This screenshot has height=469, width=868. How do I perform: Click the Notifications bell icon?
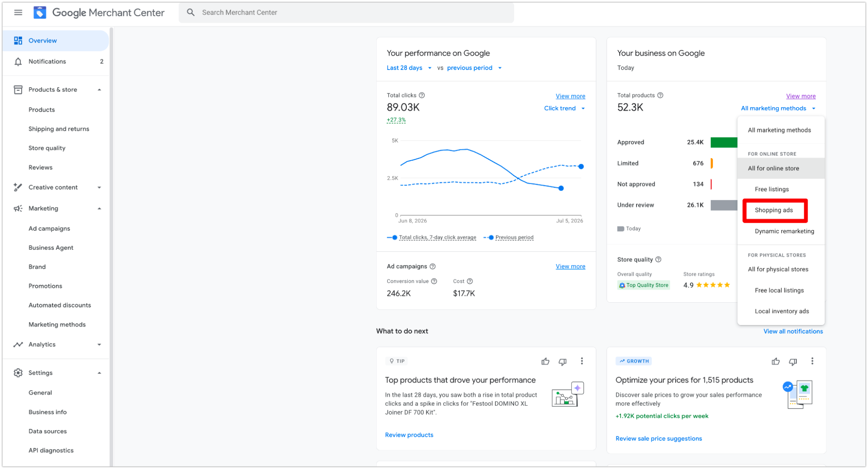click(x=18, y=62)
